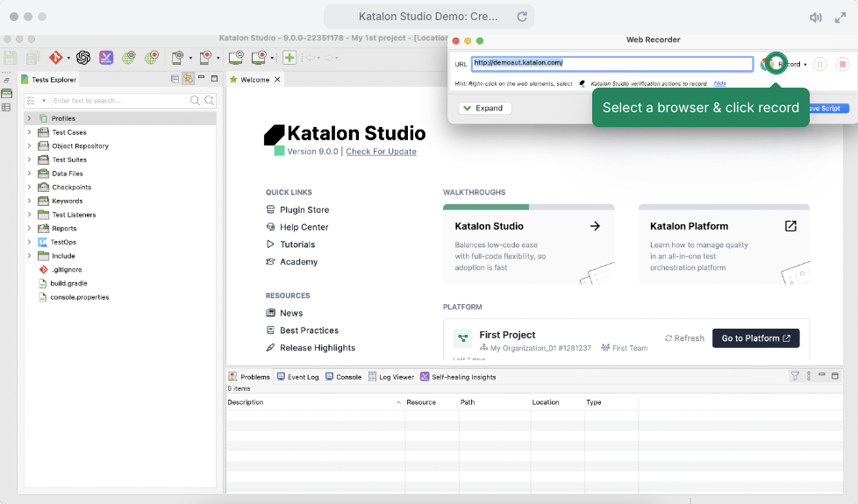The height and width of the screenshot is (504, 858).
Task: Click the filter funnel icon in Problems panel
Action: [x=795, y=376]
